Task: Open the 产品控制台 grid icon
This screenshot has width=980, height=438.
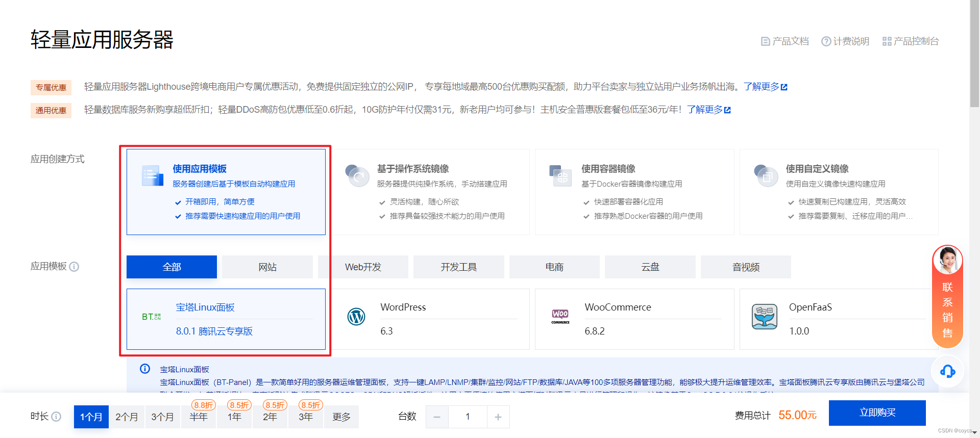Action: point(887,41)
